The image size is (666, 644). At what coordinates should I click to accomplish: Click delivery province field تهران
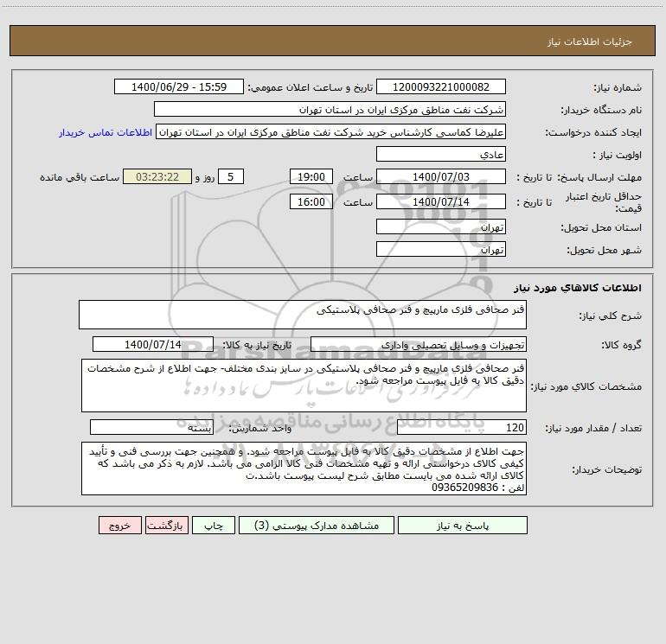pos(441,226)
